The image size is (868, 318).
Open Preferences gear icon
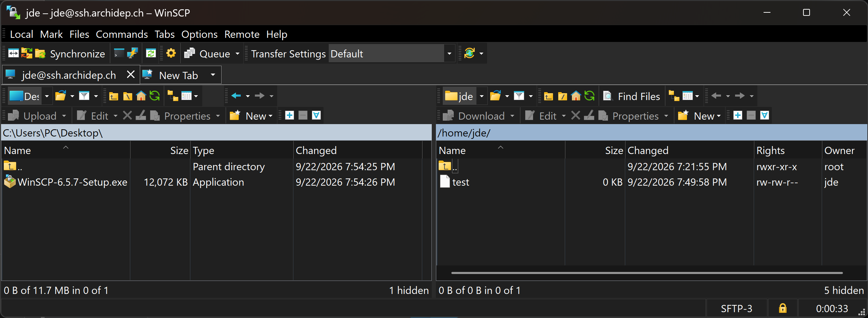click(x=171, y=53)
